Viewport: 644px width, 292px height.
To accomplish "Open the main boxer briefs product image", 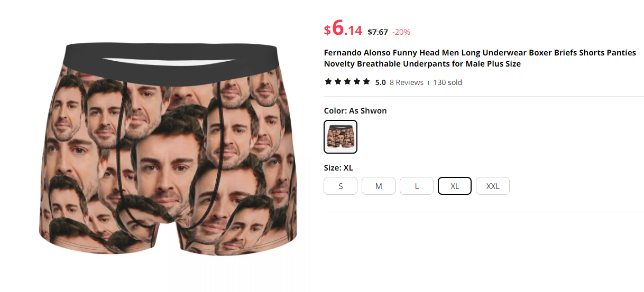I will 167,148.
